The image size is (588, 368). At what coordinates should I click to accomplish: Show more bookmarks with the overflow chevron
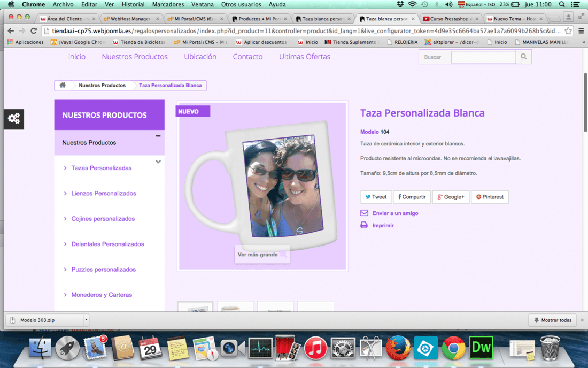[583, 42]
